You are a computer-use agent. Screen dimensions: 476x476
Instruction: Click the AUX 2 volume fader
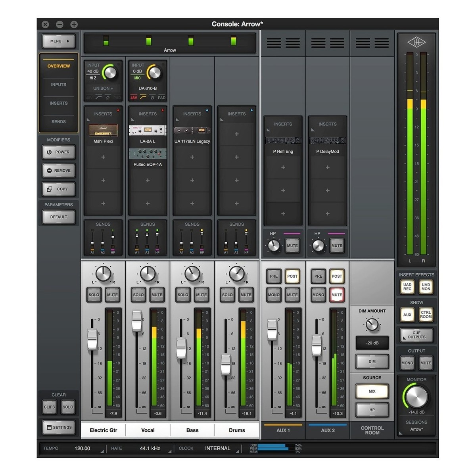316,345
